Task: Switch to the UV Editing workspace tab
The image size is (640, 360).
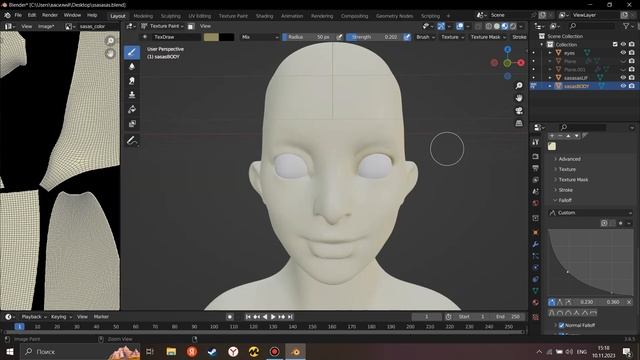Action: (x=199, y=16)
